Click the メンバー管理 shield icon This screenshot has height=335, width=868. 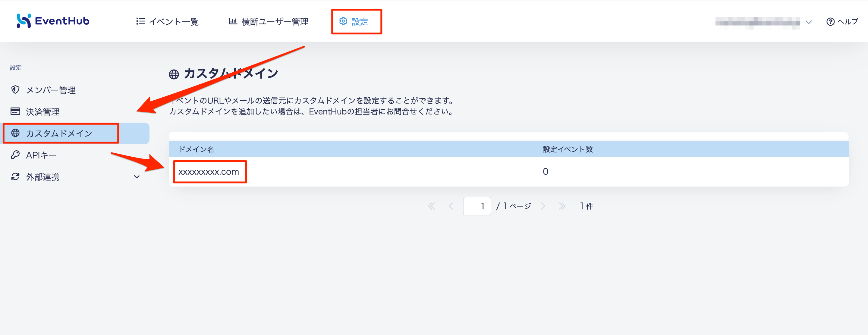click(x=15, y=89)
